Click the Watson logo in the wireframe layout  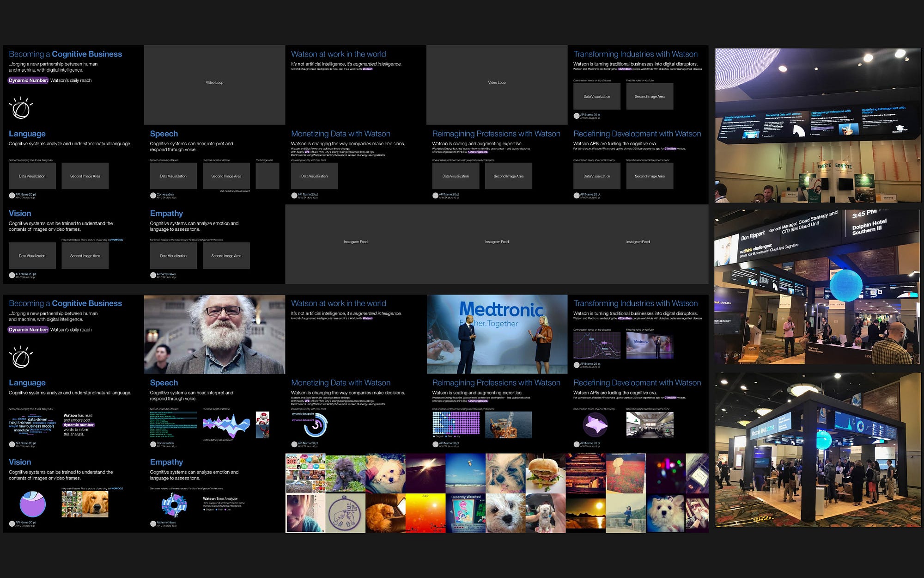[21, 108]
